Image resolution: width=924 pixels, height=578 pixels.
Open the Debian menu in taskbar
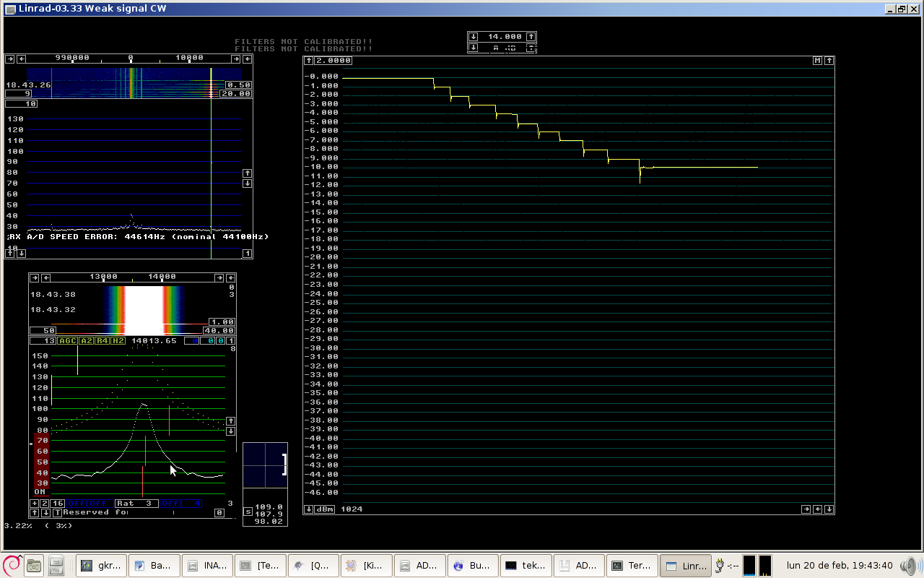[x=11, y=565]
